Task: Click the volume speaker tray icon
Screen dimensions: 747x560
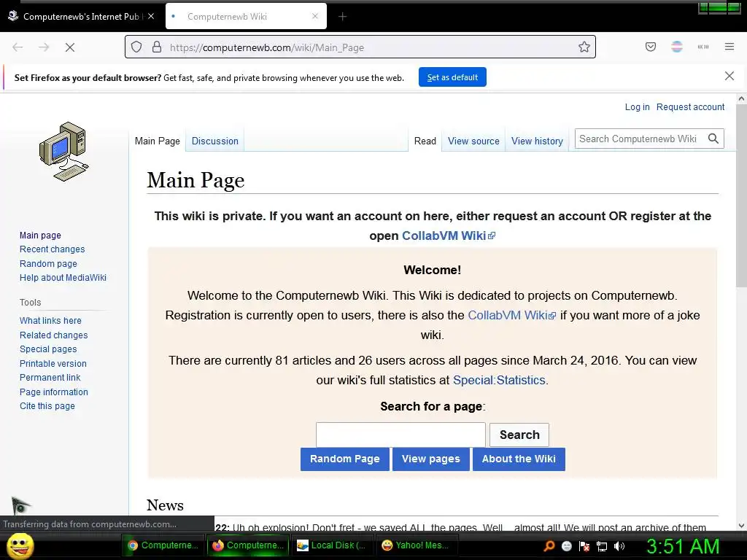Action: coord(619,546)
